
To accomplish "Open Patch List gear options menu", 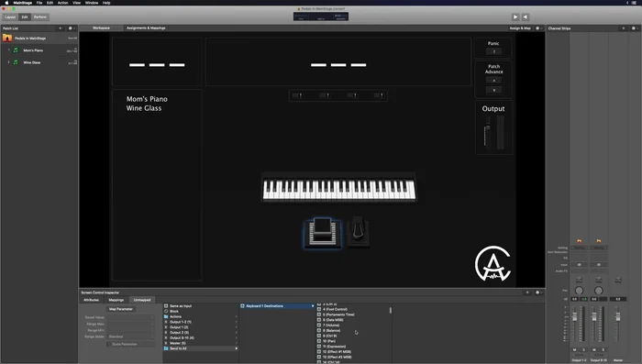I will coord(71,28).
